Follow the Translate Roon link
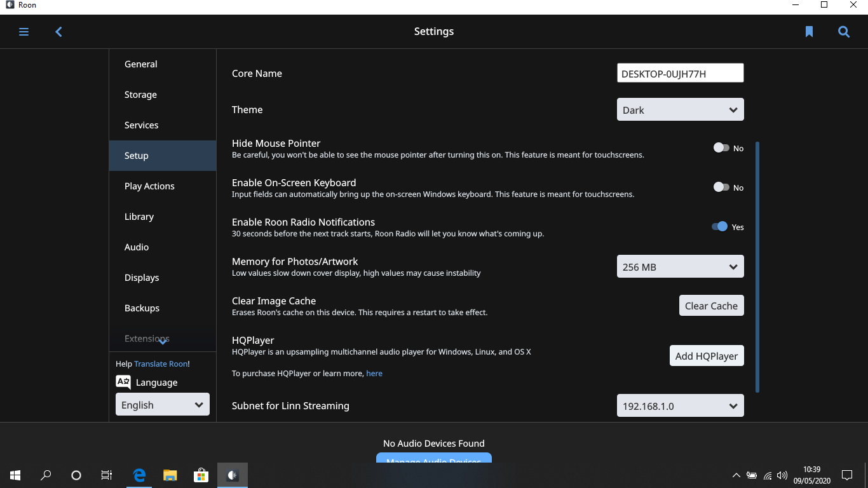Image resolution: width=868 pixels, height=488 pixels. click(161, 364)
